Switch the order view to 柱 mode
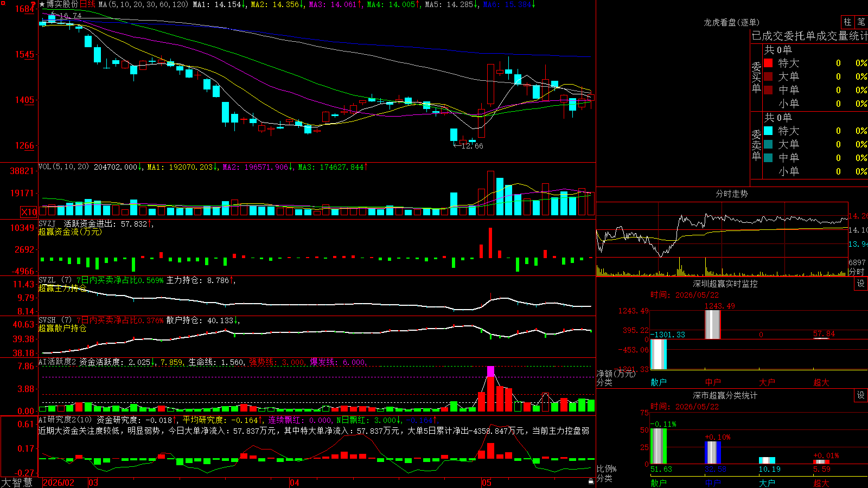 pos(847,22)
